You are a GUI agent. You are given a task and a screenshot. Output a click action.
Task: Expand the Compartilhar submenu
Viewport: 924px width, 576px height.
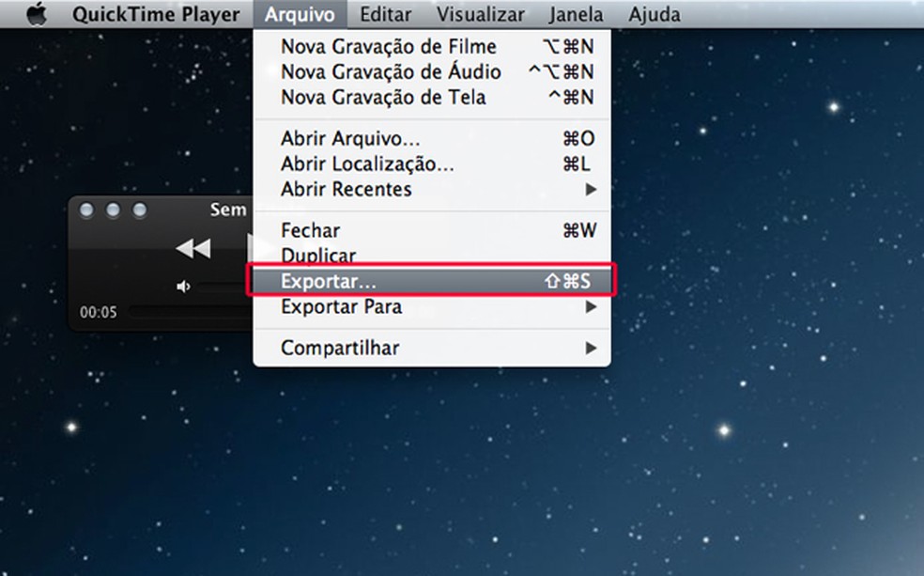point(432,348)
